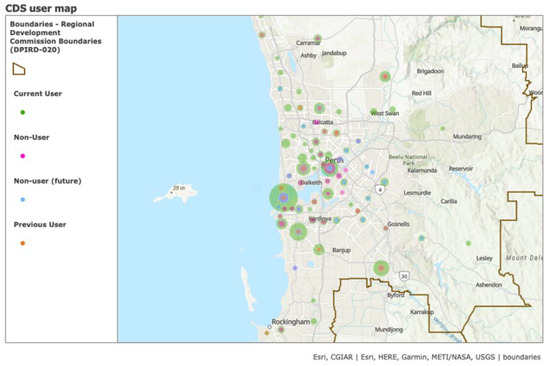Click the Regional Development Commission Boundaries legend heading

55,37
